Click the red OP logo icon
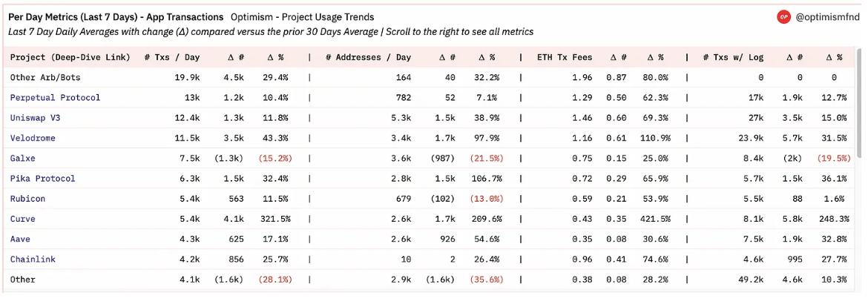The image size is (868, 307). click(783, 17)
